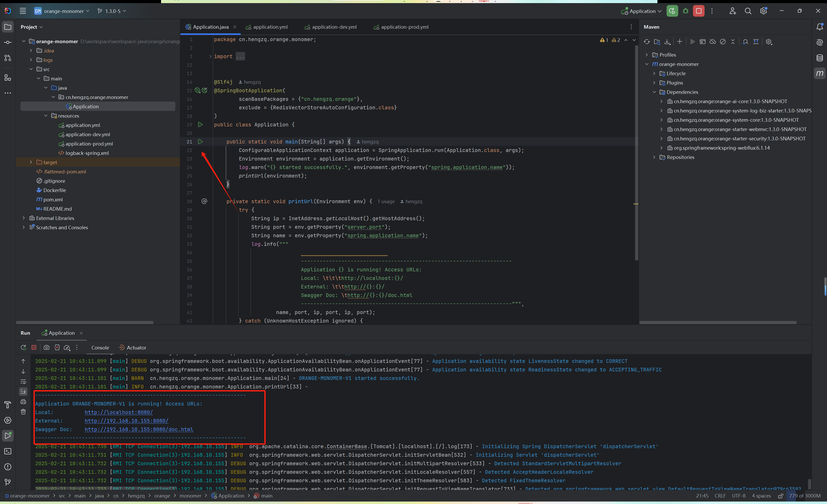Viewport: 827px width, 504px height.
Task: Open Git branch 1.3.0-S dropdown
Action: (112, 11)
